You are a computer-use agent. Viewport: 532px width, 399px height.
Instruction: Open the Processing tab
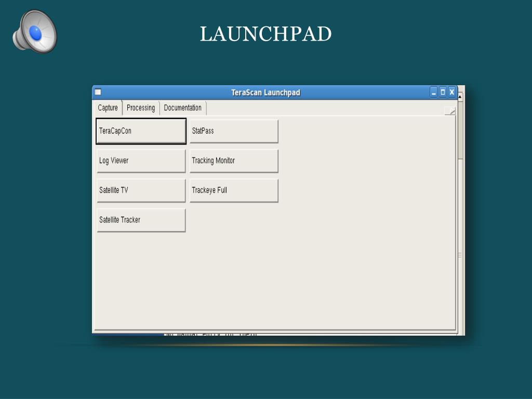point(141,108)
